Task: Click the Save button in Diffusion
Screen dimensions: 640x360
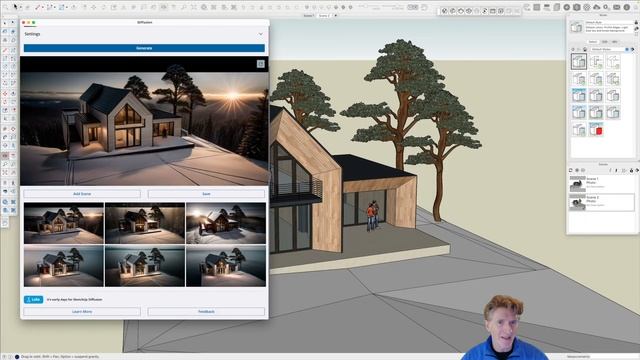Action: pos(206,194)
